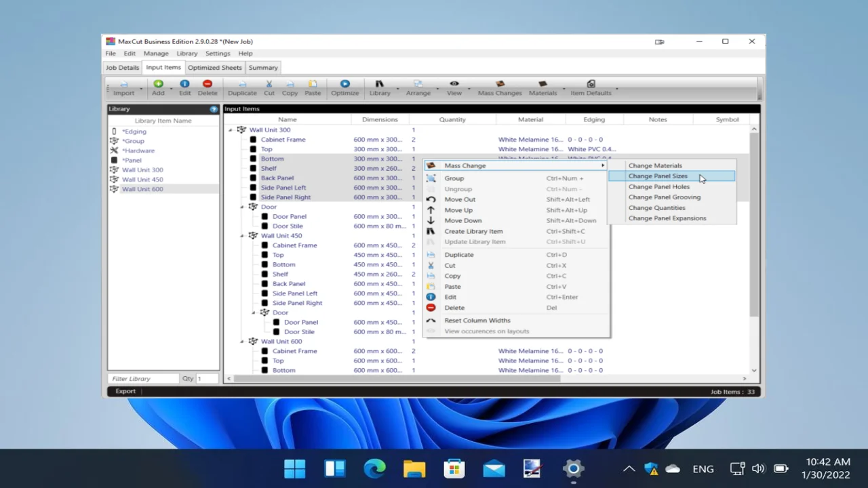Viewport: 868px width, 488px height.
Task: Click the Filter Library input field
Action: tap(143, 378)
